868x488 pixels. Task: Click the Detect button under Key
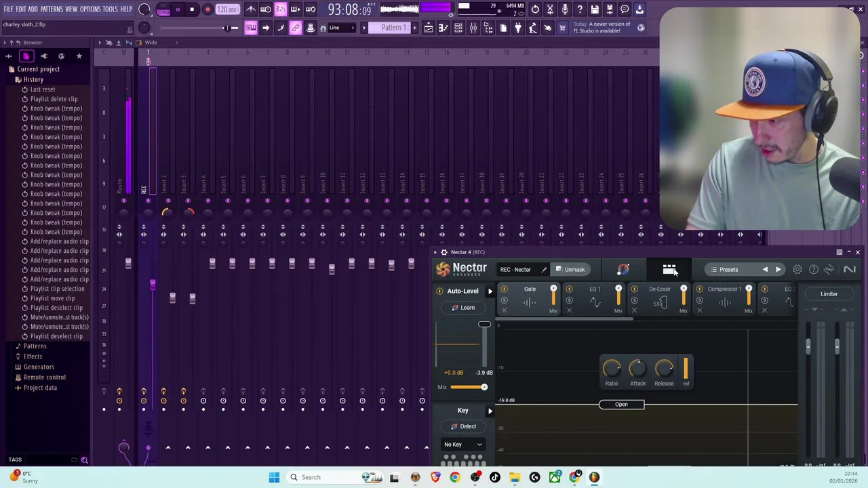point(463,426)
